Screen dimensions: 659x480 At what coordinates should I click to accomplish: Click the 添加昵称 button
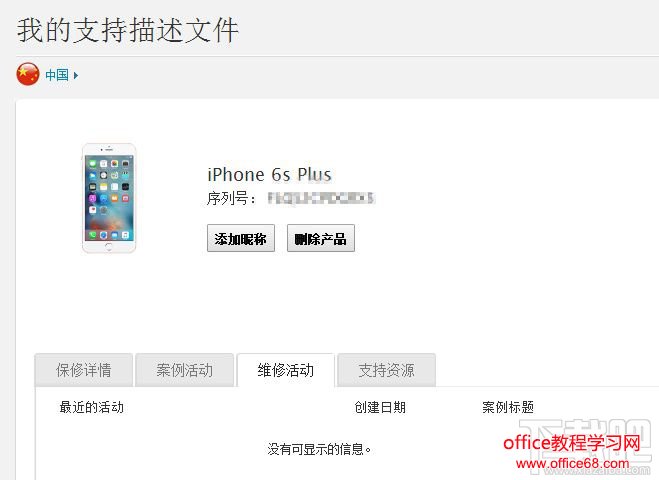click(x=241, y=238)
